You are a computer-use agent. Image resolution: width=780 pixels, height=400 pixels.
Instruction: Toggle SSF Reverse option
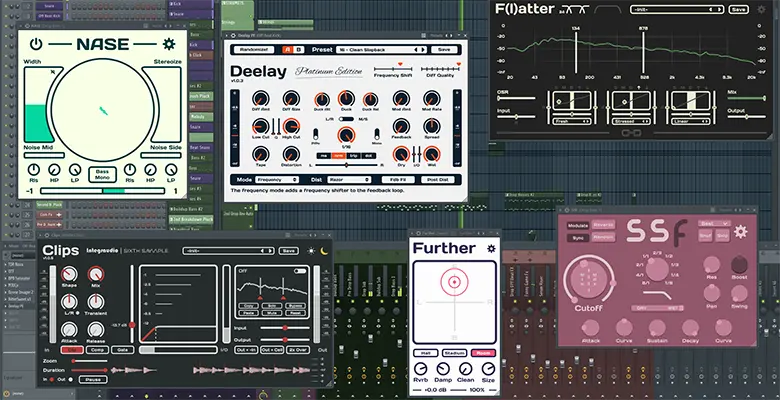(x=603, y=225)
